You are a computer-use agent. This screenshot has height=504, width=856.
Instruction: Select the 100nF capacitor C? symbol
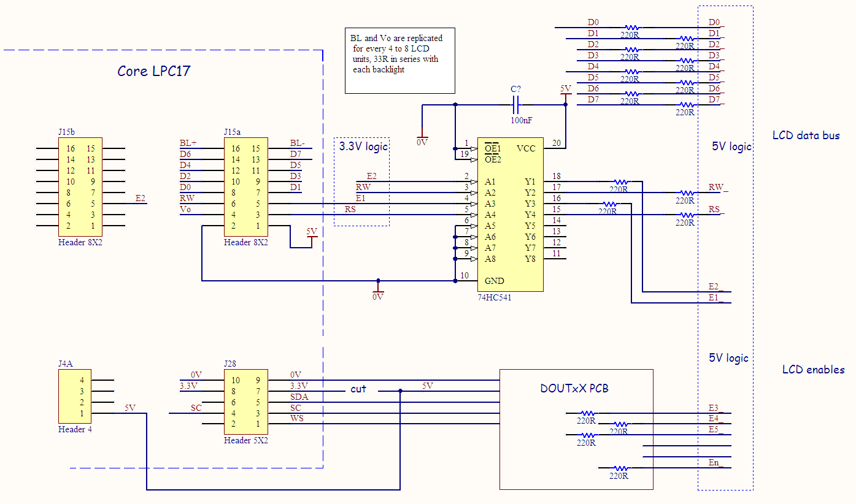click(515, 105)
